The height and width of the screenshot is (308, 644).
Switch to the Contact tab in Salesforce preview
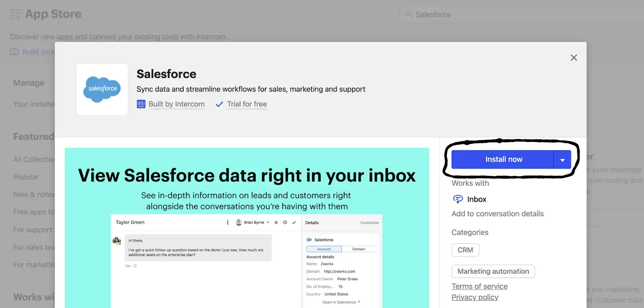tap(359, 249)
